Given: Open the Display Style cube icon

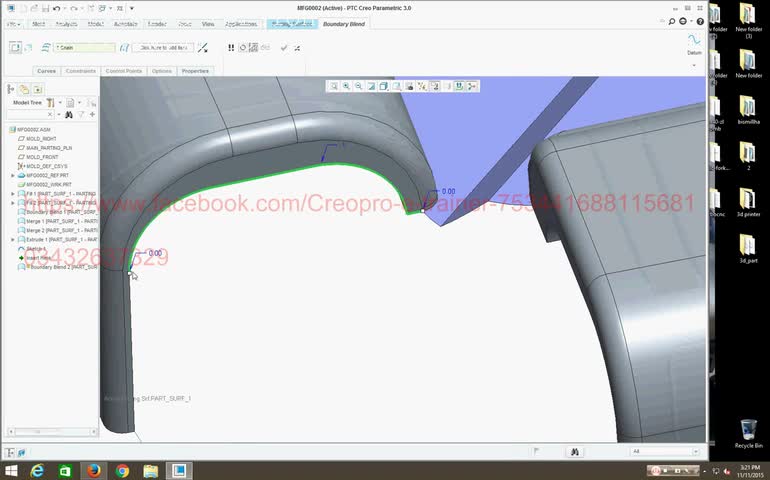Looking at the screenshot, I should pos(384,86).
